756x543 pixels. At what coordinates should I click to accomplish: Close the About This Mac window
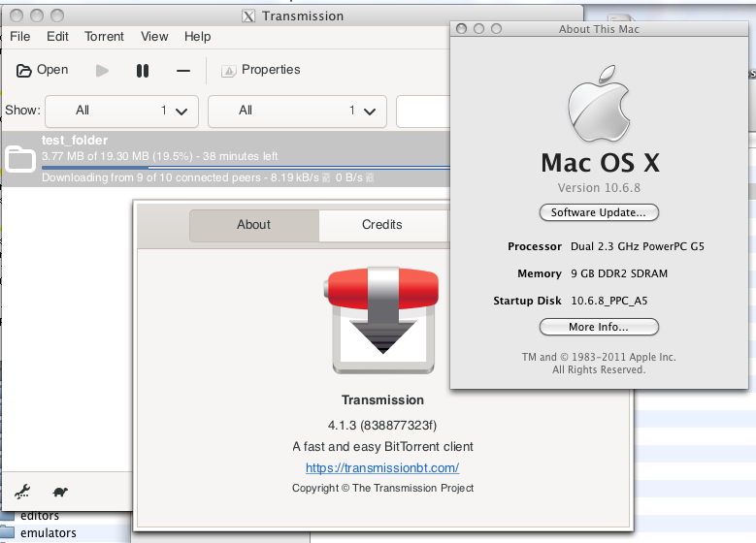pyautogui.click(x=461, y=29)
